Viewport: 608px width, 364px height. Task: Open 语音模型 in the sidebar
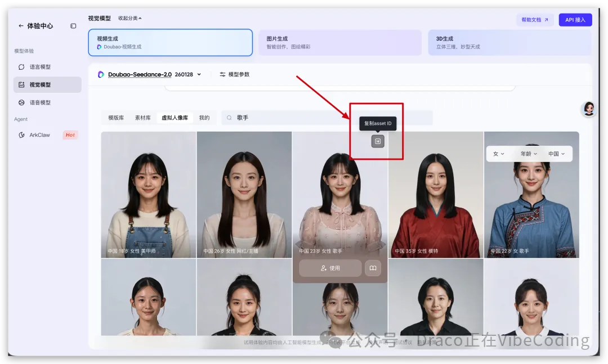(47, 102)
